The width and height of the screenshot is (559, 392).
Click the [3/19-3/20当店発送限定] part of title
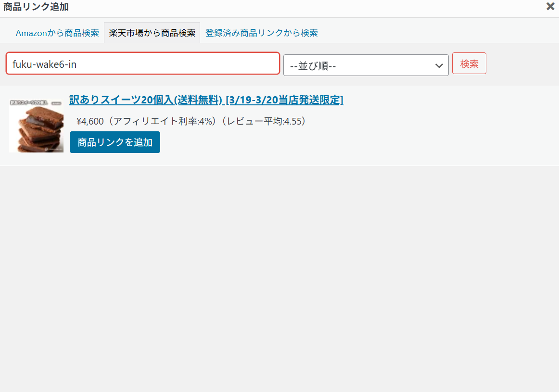tap(284, 100)
